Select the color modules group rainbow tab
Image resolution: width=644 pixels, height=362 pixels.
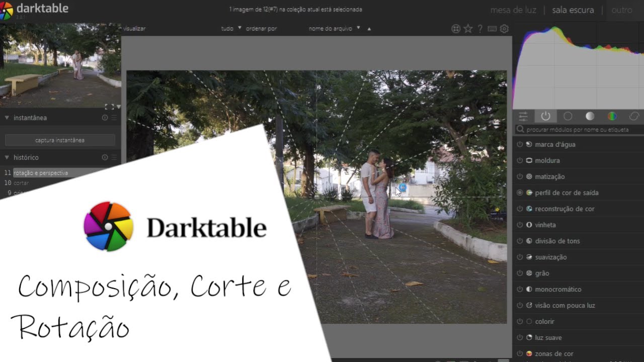pyautogui.click(x=612, y=116)
